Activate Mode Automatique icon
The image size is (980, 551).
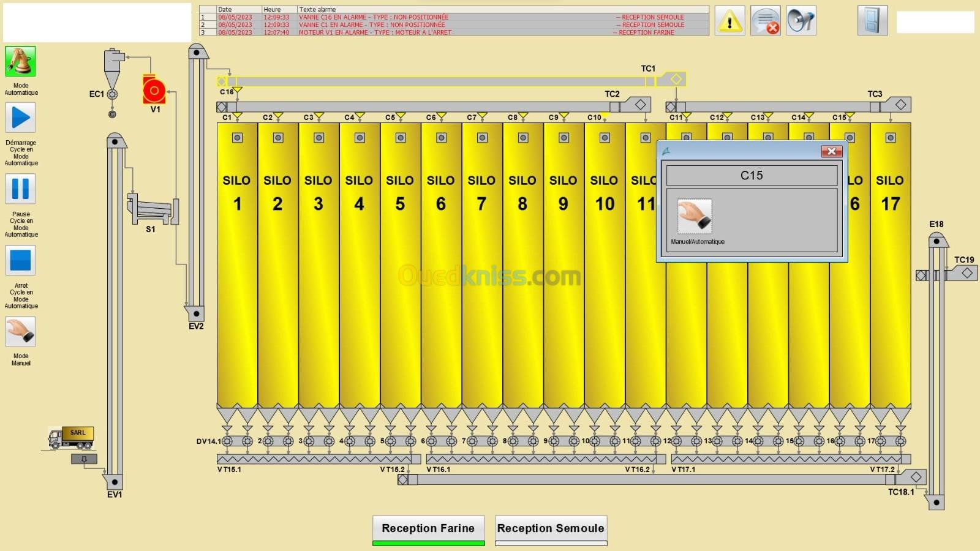coord(20,61)
